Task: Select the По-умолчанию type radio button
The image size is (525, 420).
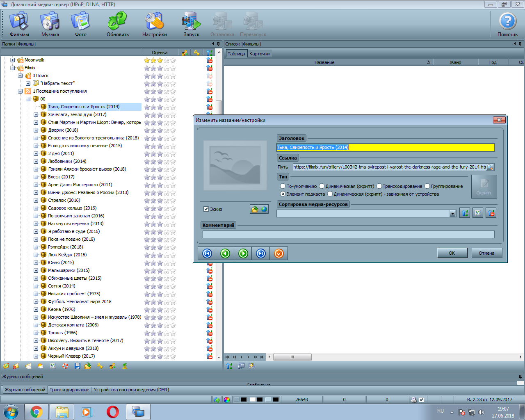Action: pyautogui.click(x=283, y=186)
